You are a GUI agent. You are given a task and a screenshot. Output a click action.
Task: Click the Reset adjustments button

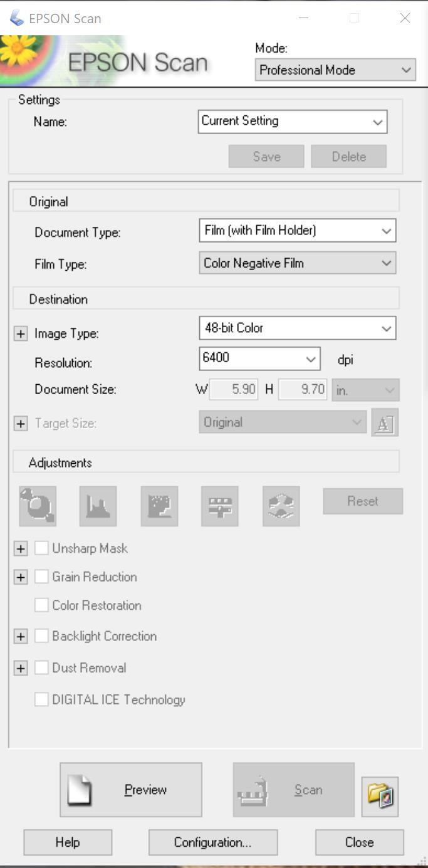[363, 501]
